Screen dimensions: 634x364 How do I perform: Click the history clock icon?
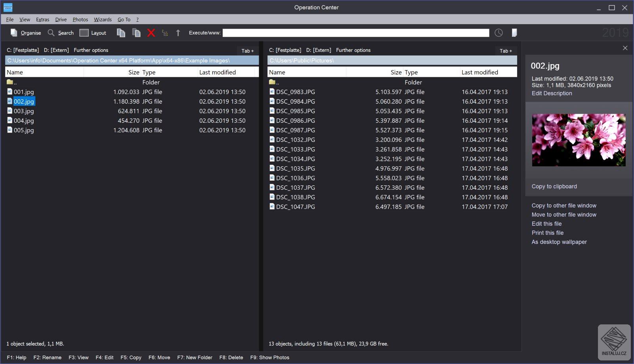pos(498,33)
